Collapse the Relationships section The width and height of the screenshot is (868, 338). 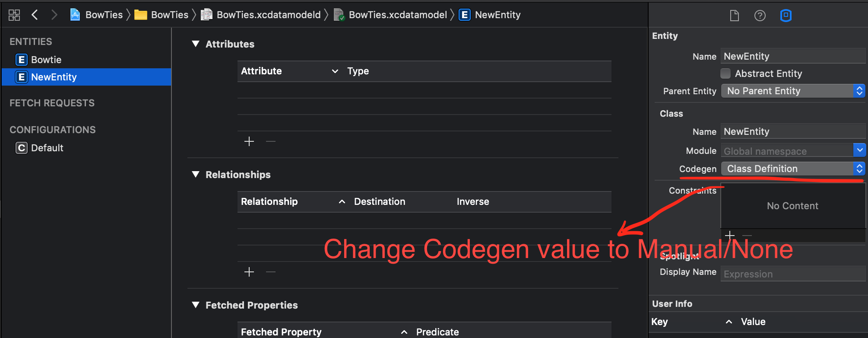tap(196, 175)
